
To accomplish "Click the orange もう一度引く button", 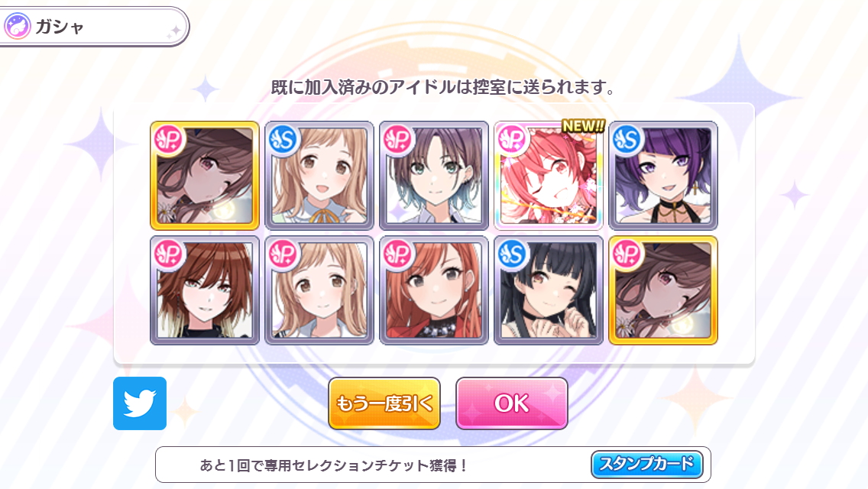I will [384, 403].
